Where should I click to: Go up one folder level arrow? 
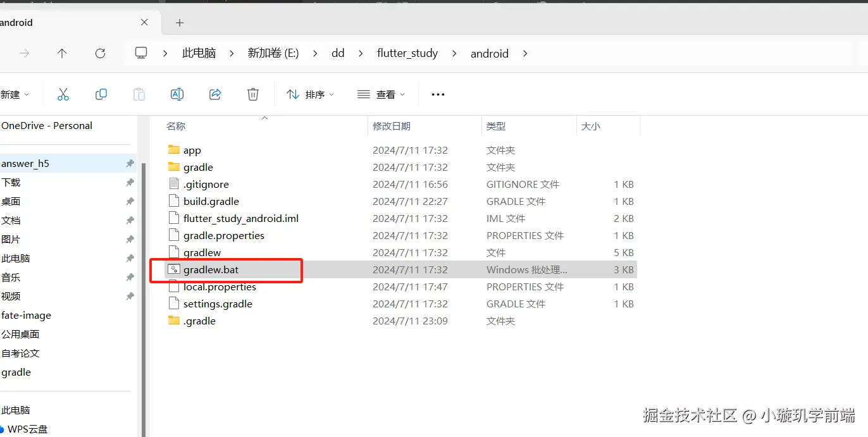(62, 54)
